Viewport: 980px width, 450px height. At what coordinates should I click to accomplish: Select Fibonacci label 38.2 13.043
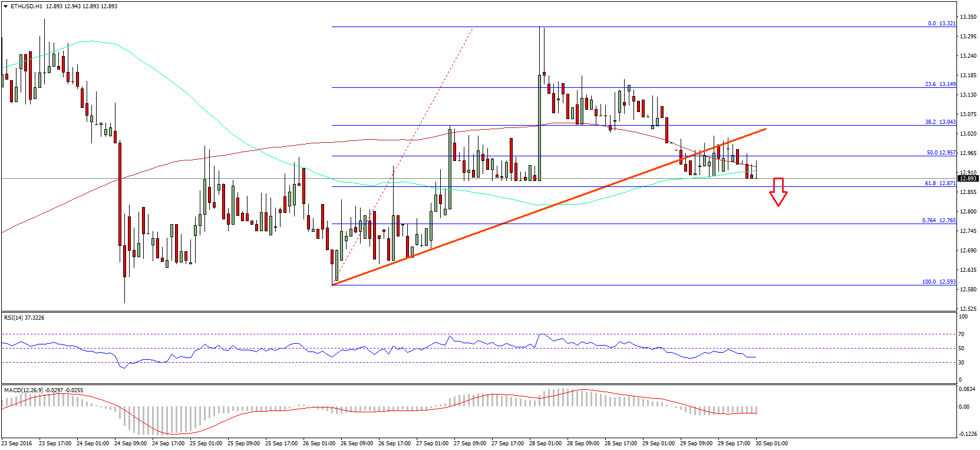(x=941, y=122)
